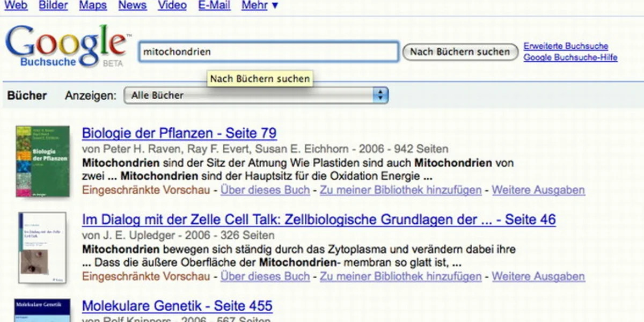This screenshot has width=644, height=322.
Task: Open the Biologie der Pflanzen book cover
Action: (x=43, y=161)
